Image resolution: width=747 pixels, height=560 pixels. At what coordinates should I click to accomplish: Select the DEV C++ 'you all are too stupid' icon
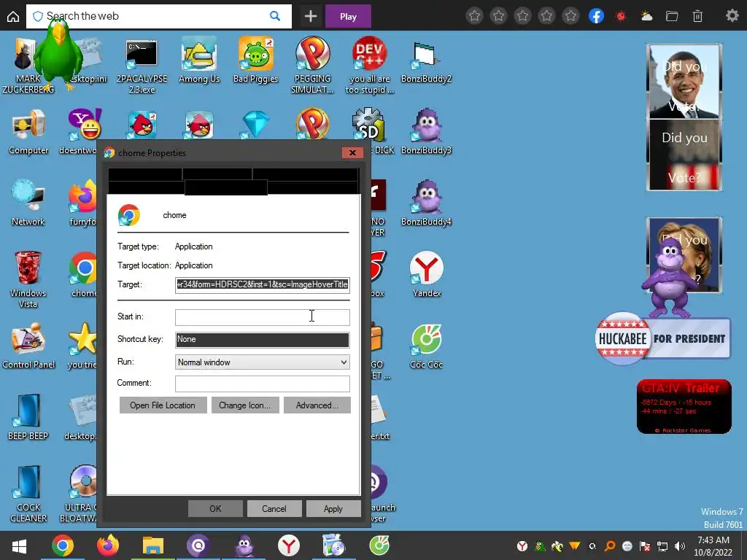pyautogui.click(x=370, y=66)
